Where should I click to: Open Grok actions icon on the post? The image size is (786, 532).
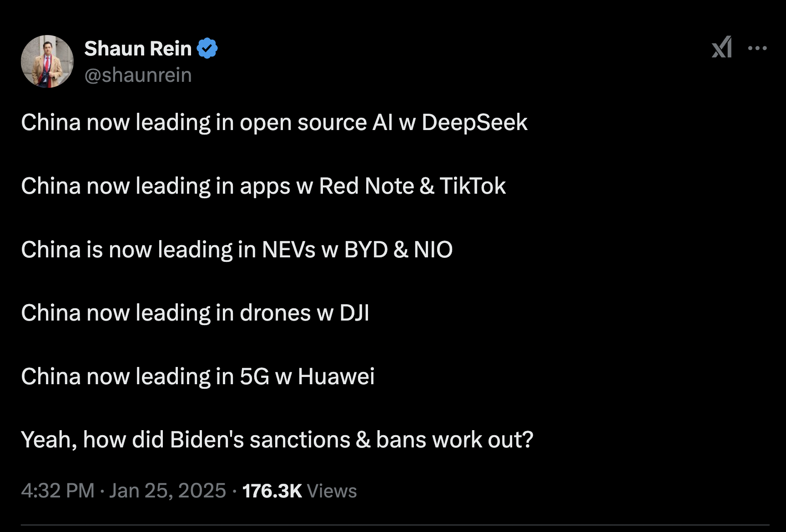click(x=722, y=47)
